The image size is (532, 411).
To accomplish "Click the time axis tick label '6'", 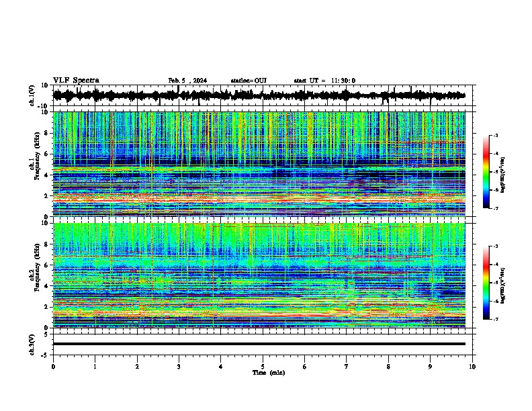I will point(305,367).
